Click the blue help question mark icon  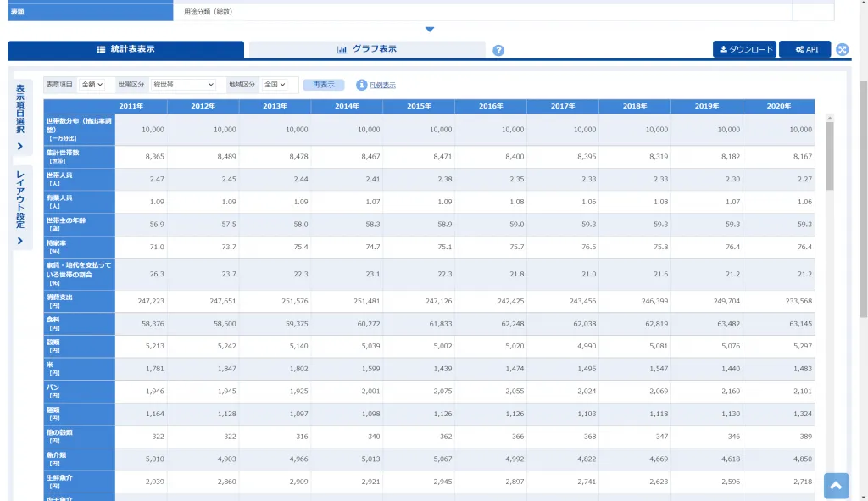(498, 50)
